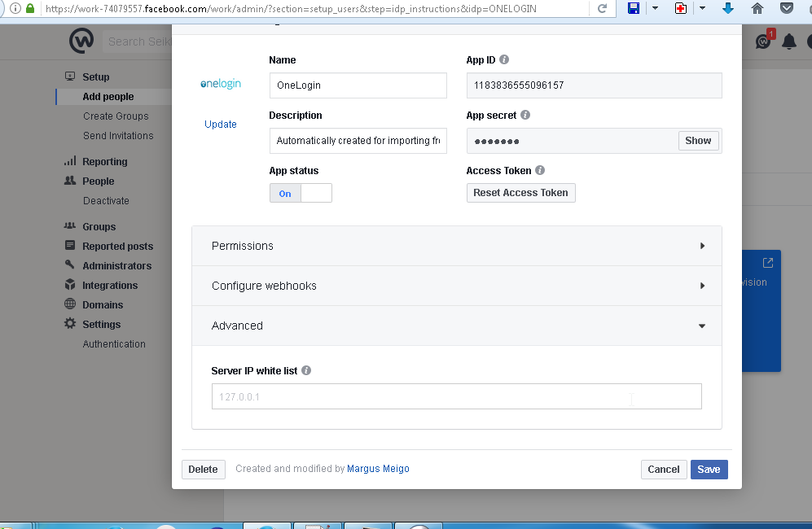
Task: Click the Reset Access Token button
Action: (520, 193)
